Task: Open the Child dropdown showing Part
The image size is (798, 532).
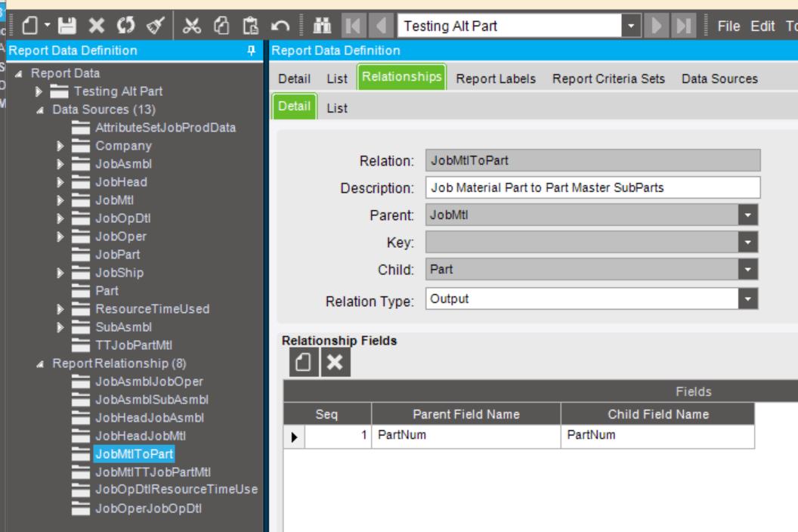Action: (747, 269)
